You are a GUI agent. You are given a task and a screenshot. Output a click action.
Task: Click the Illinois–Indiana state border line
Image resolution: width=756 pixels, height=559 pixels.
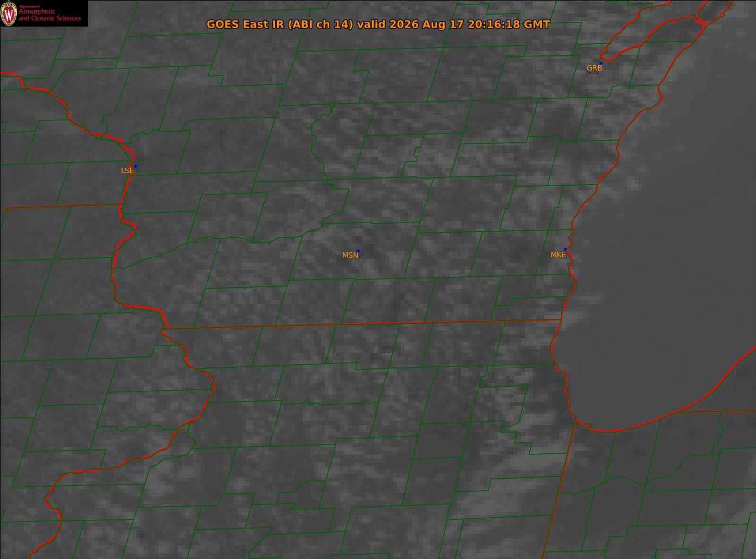pos(563,488)
